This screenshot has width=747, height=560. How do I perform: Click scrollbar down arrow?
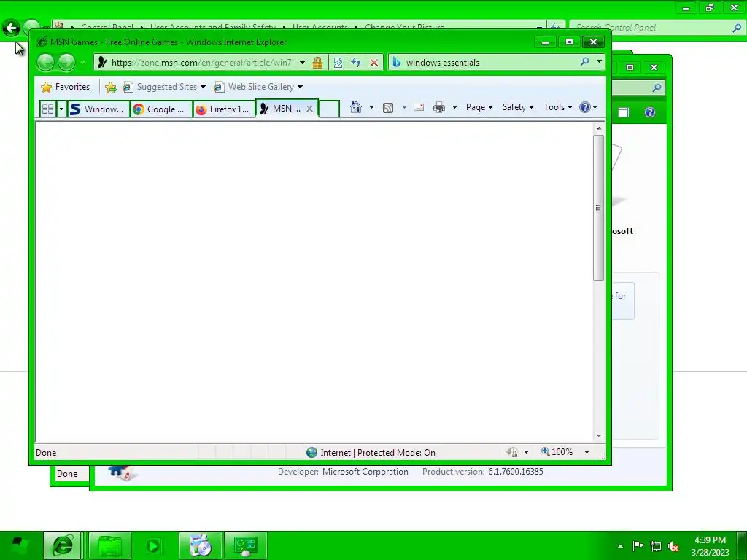(599, 435)
